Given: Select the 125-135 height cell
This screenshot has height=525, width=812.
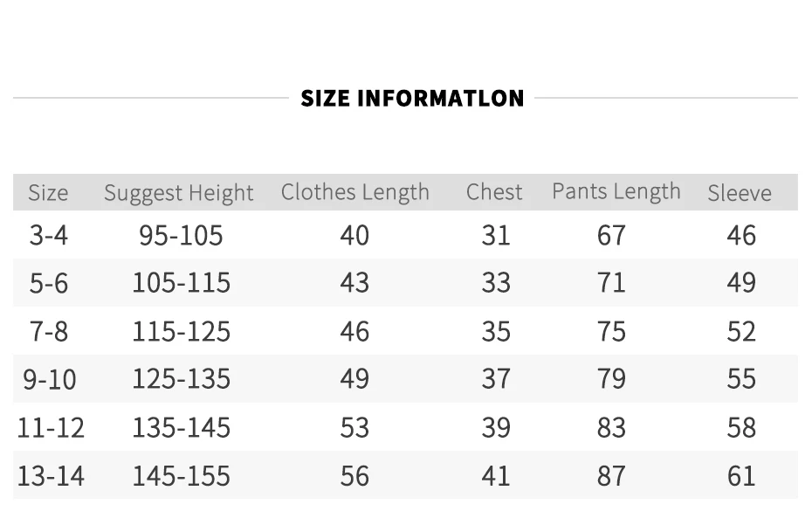Looking at the screenshot, I should click(182, 379).
